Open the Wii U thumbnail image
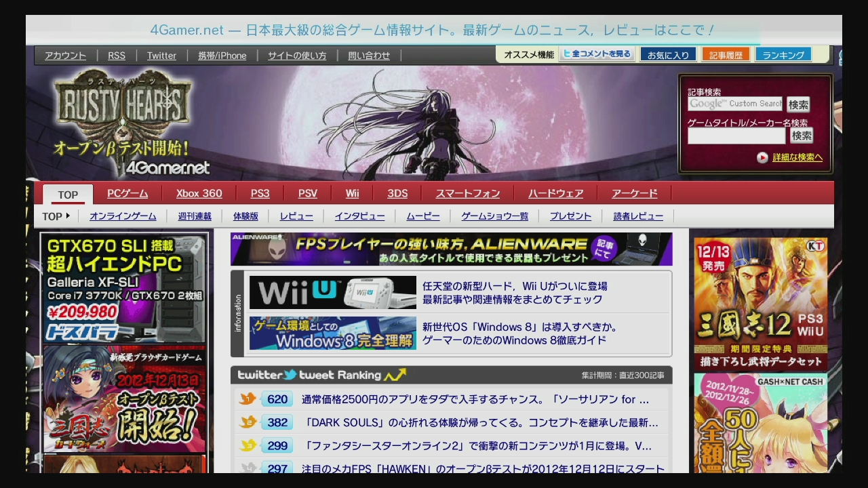 (x=333, y=292)
